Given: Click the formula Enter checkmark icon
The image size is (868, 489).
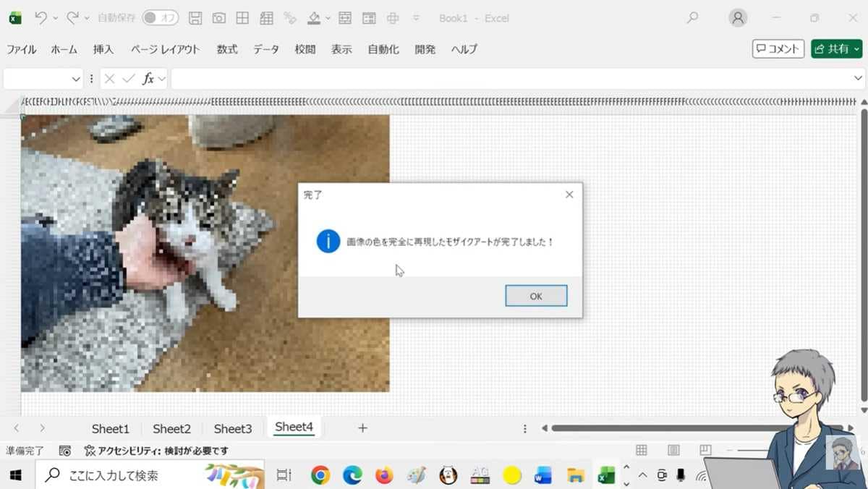Looking at the screenshot, I should 129,79.
